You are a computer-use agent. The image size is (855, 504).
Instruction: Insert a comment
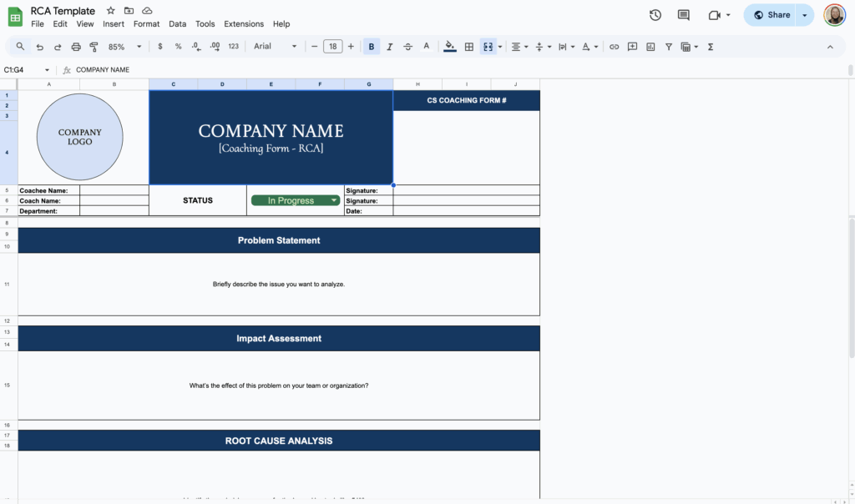click(x=632, y=47)
